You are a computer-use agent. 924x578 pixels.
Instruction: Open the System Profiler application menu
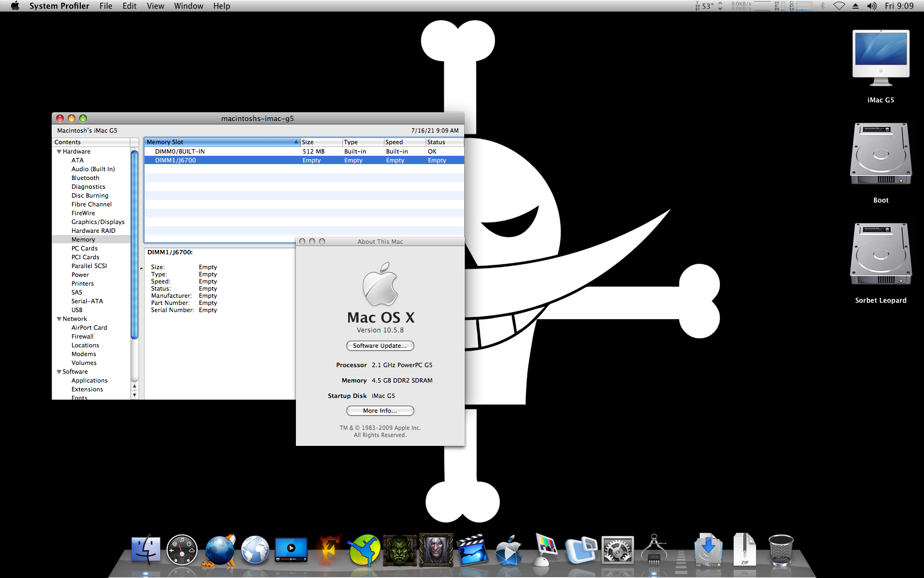(59, 6)
